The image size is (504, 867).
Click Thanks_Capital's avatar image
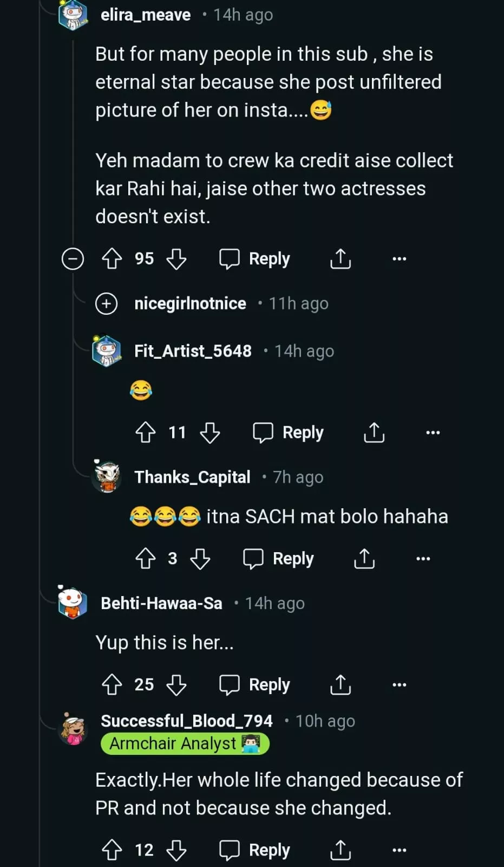pos(107,477)
